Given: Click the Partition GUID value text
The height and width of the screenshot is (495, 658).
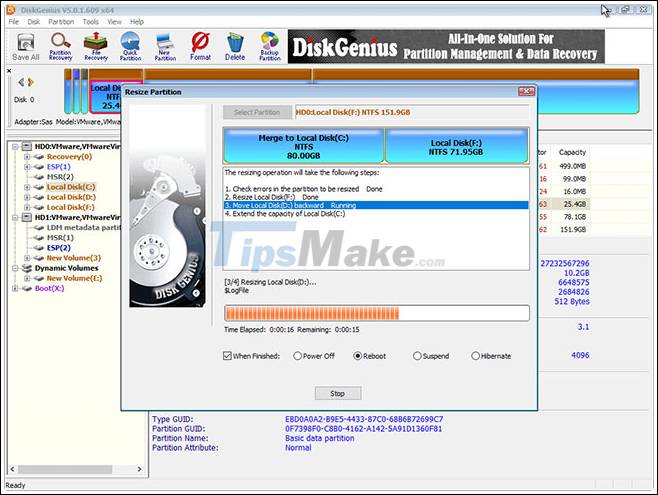Looking at the screenshot, I should point(363,429).
